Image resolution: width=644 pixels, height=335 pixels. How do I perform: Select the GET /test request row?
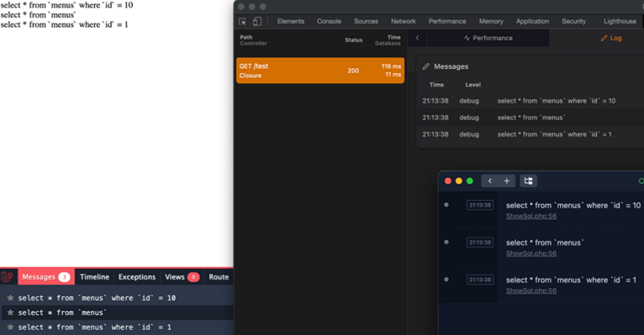pos(320,71)
